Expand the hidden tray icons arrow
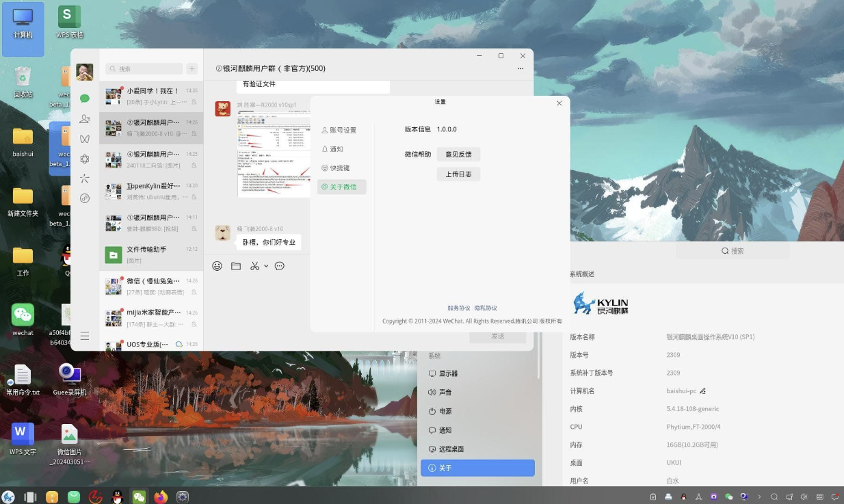This screenshot has width=844, height=504. [x=759, y=496]
